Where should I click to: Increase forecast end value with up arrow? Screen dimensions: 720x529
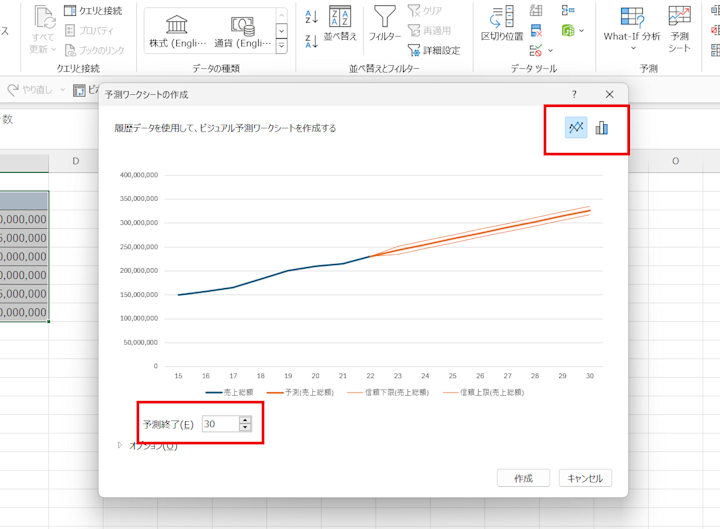[246, 420]
